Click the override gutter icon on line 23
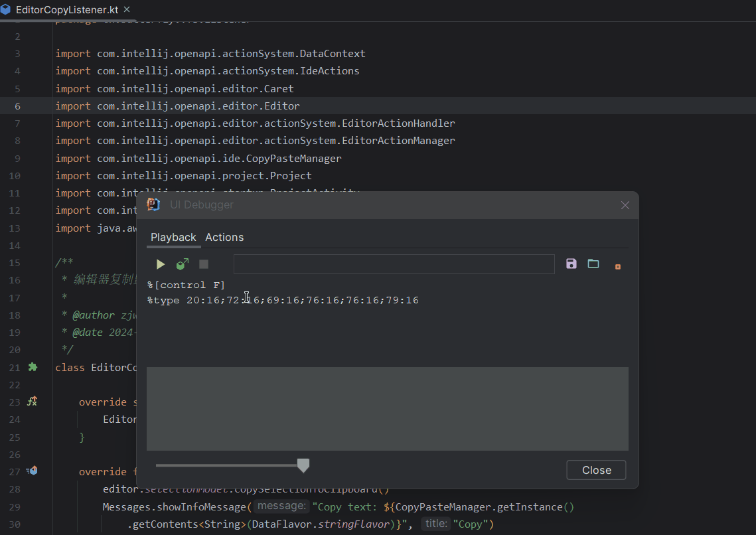Viewport: 756px width, 535px height. 33,401
